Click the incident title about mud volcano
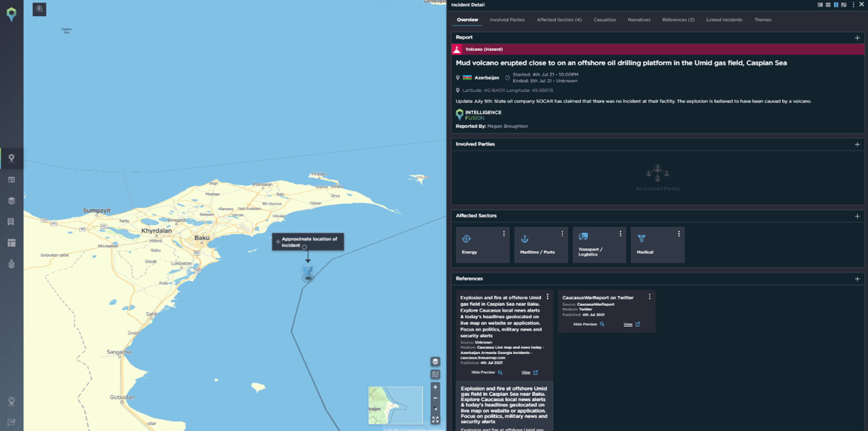 621,63
